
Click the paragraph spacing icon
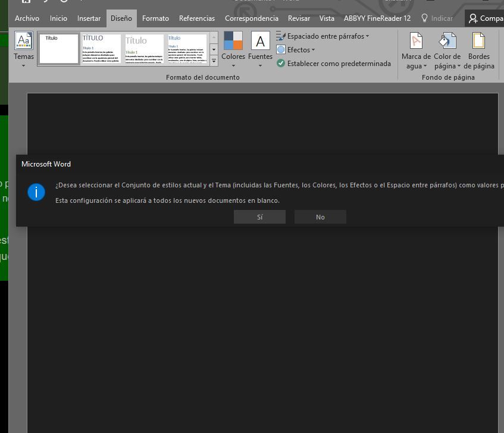click(x=281, y=36)
